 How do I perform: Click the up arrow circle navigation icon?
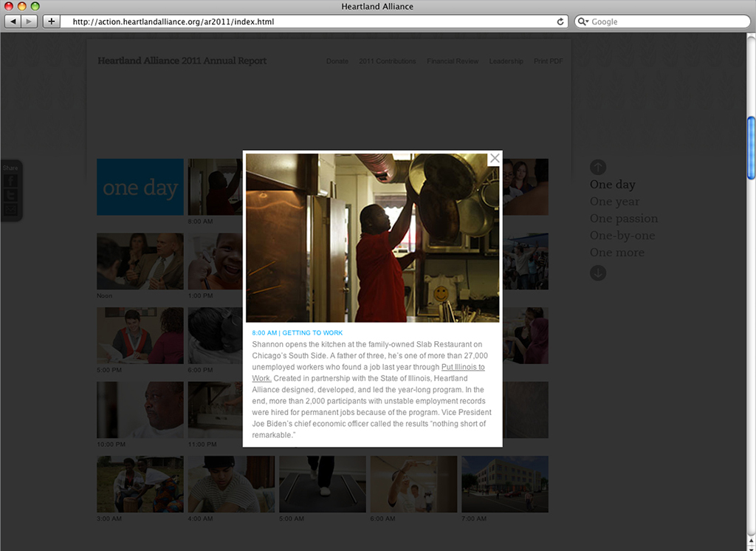tap(598, 167)
